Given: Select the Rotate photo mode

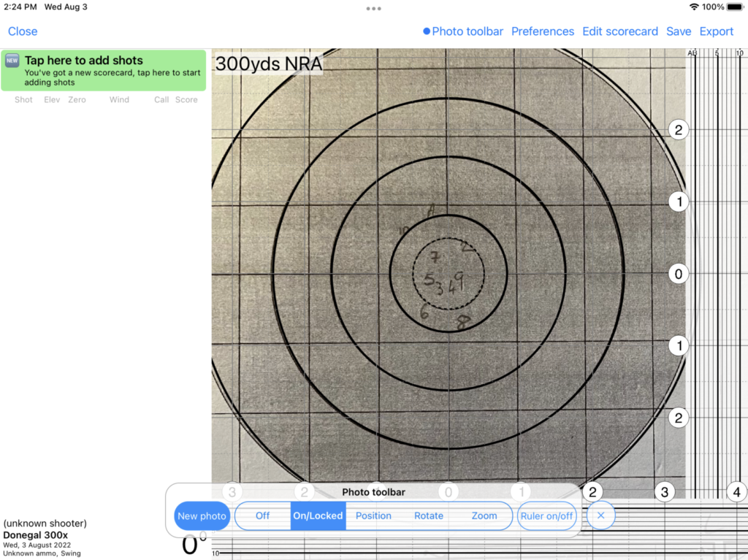Looking at the screenshot, I should [429, 515].
